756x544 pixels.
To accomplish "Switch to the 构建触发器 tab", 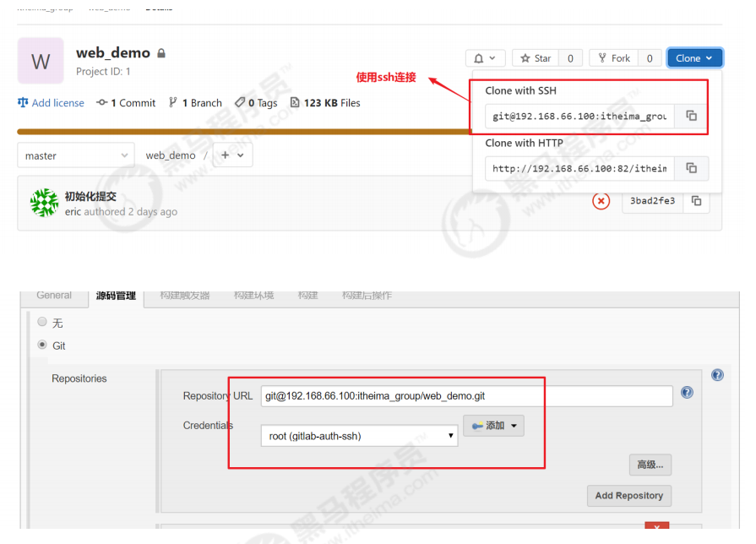I will pos(185,295).
